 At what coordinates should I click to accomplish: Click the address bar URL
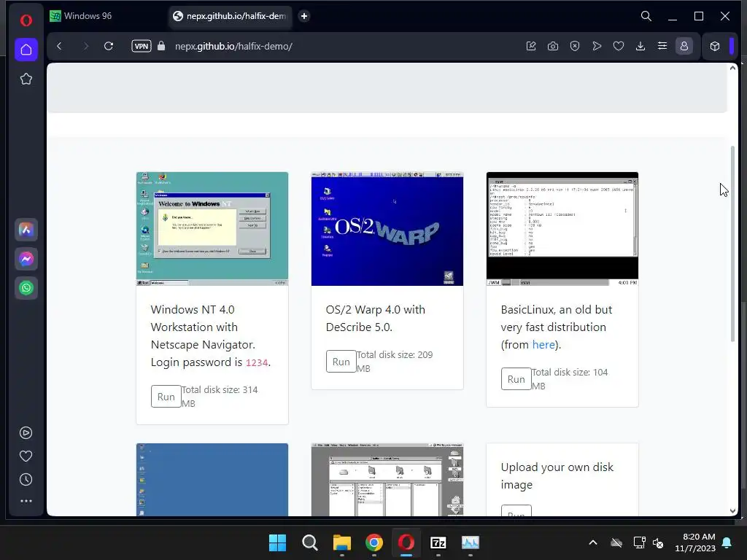pos(233,46)
